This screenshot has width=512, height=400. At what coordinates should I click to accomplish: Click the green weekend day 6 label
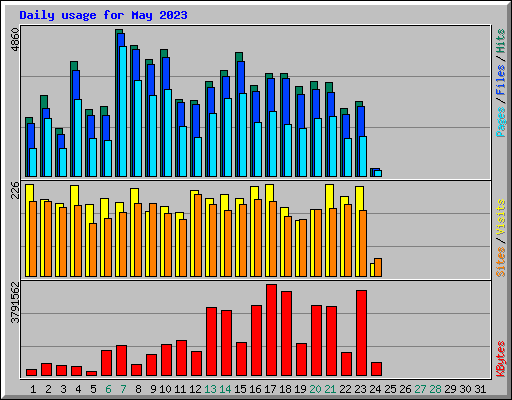click(108, 389)
